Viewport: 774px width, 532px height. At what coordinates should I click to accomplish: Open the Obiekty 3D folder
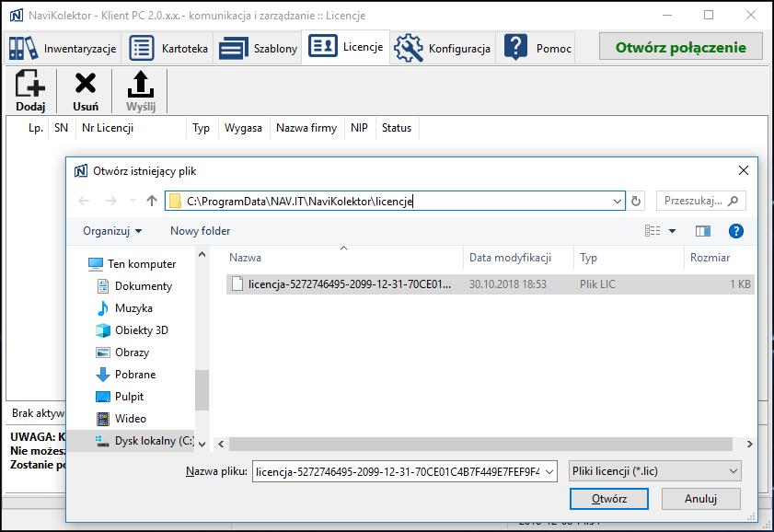tap(132, 330)
